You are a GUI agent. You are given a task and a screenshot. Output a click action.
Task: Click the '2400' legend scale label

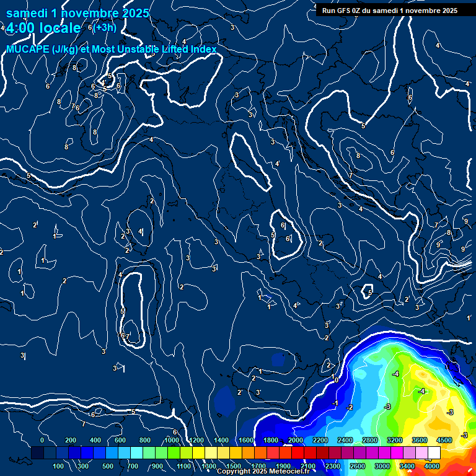(x=345, y=440)
